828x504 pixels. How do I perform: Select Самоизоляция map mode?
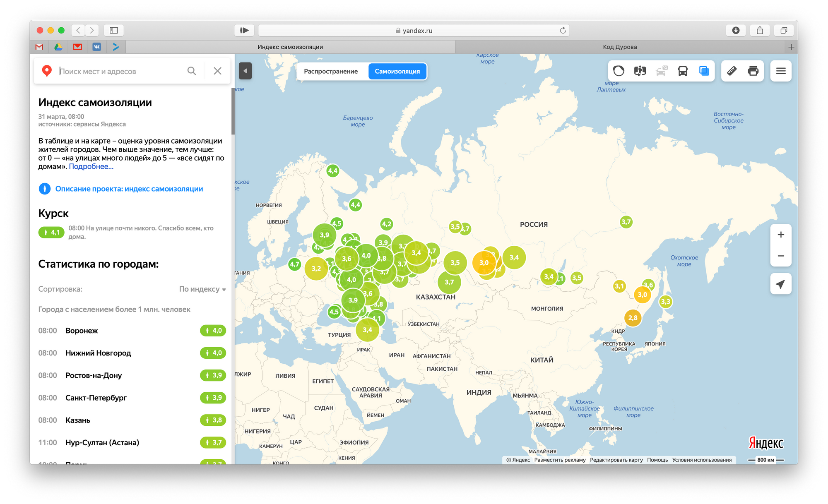[397, 71]
